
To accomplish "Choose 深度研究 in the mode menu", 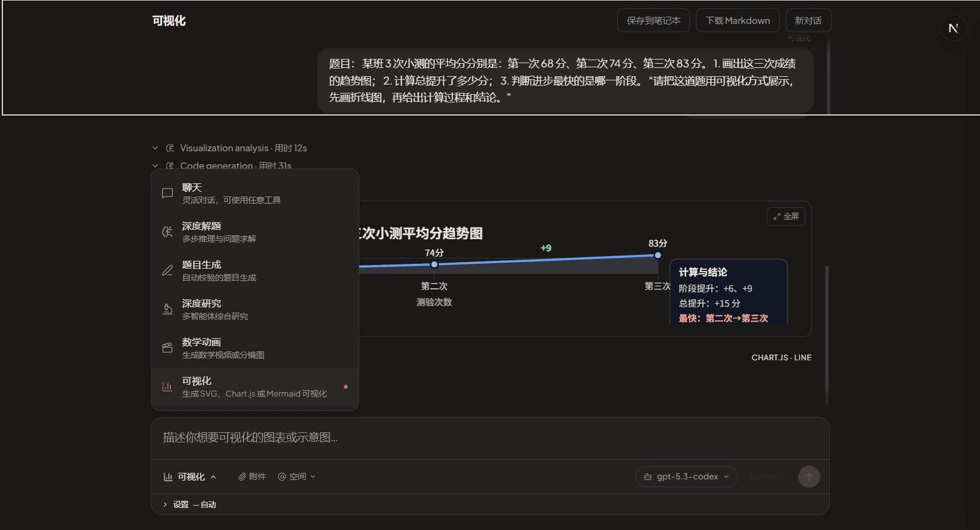I will coord(255,310).
